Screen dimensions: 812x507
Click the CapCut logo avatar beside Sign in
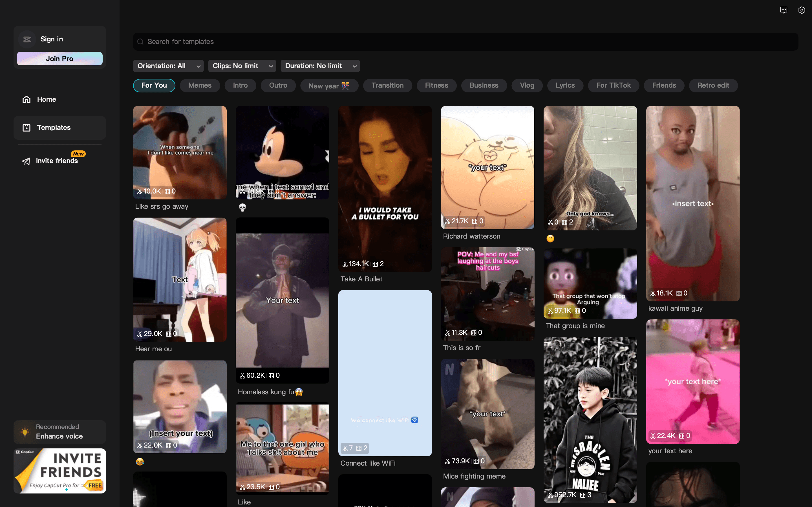coord(27,39)
